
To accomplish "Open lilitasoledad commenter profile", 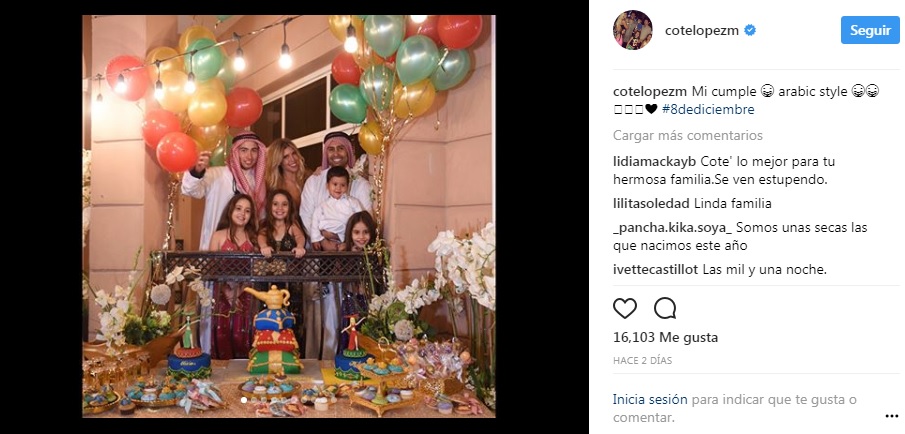I will (651, 203).
